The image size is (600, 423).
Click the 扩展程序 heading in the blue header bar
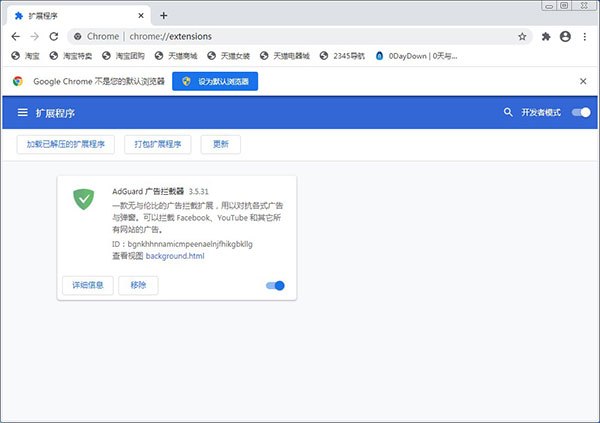click(55, 113)
